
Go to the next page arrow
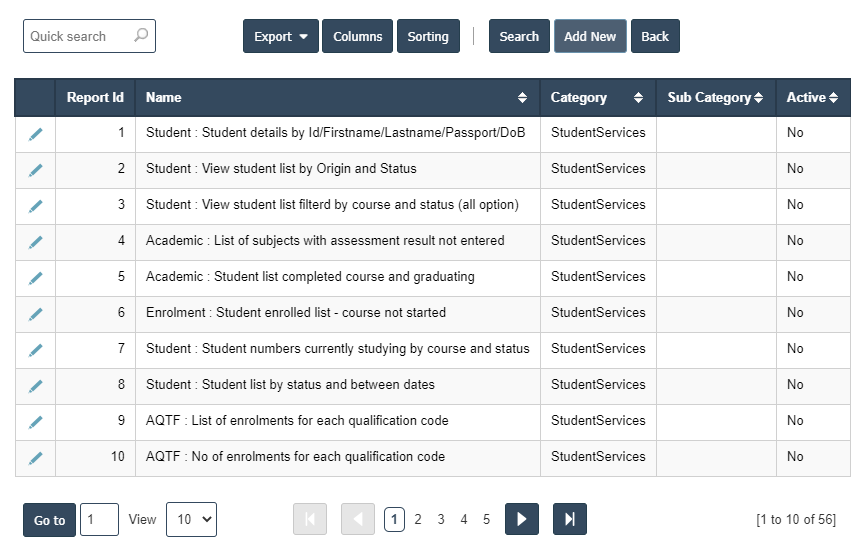[x=522, y=519]
